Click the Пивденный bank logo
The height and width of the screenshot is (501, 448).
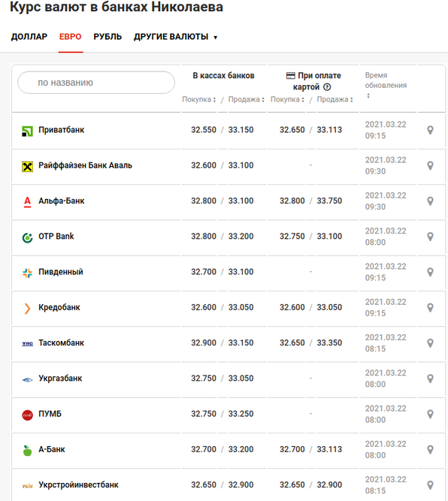point(27,273)
